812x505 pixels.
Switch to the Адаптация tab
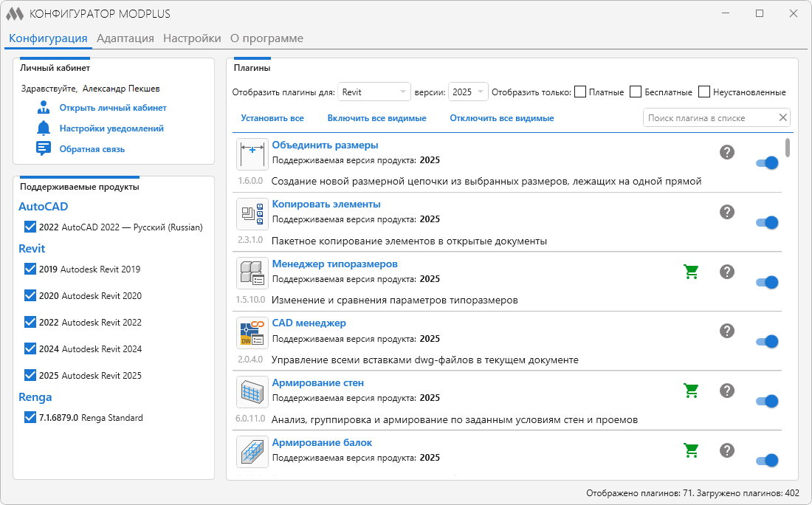(x=125, y=38)
